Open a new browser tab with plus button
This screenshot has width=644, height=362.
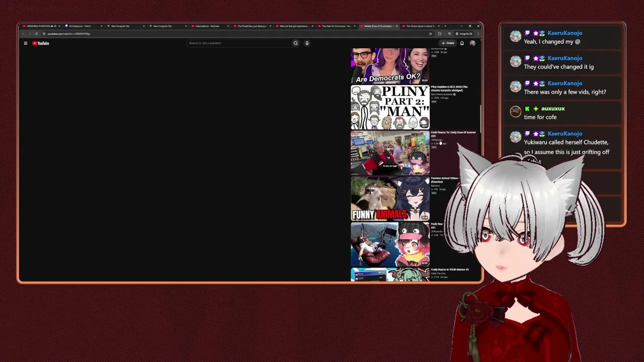coord(445,26)
